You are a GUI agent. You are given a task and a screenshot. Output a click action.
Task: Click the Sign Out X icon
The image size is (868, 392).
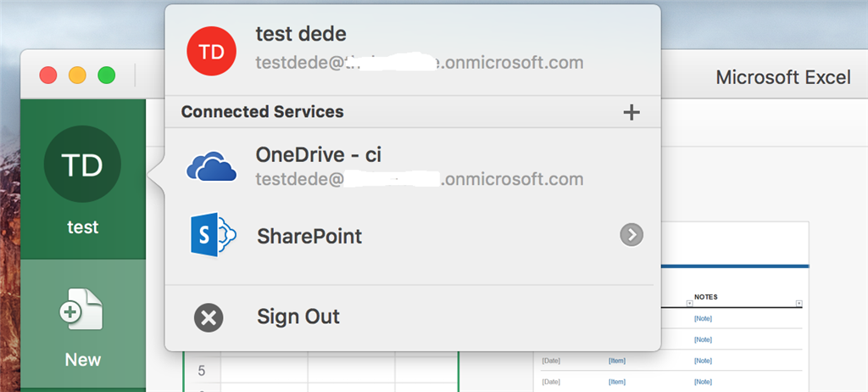coord(209,317)
